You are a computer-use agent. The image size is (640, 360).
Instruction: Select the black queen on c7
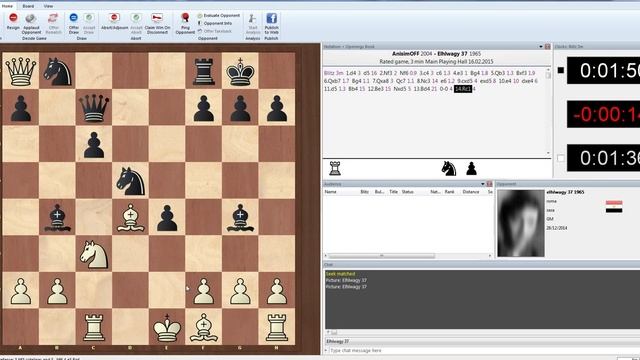94,107
